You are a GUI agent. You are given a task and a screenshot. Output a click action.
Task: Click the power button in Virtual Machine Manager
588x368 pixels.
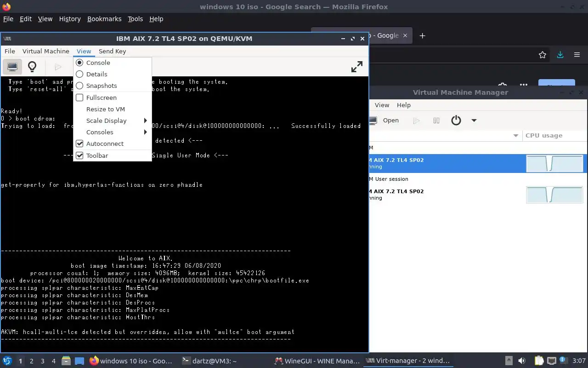click(x=456, y=121)
